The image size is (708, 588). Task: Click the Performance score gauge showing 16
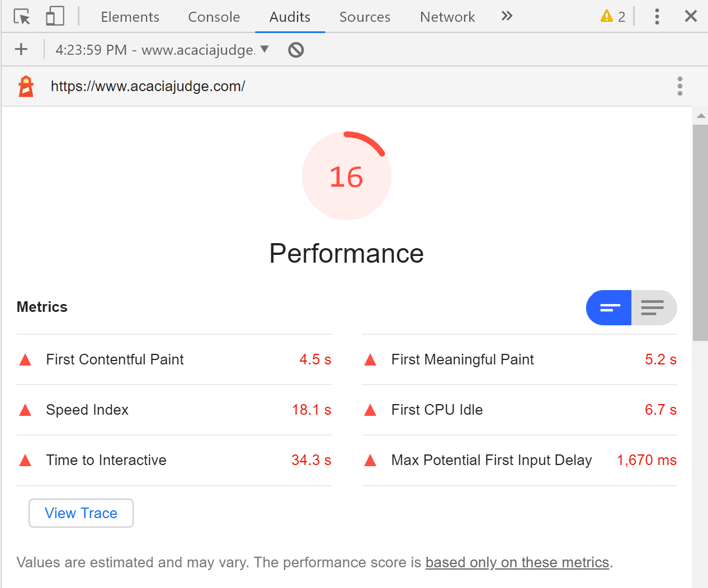pyautogui.click(x=347, y=177)
